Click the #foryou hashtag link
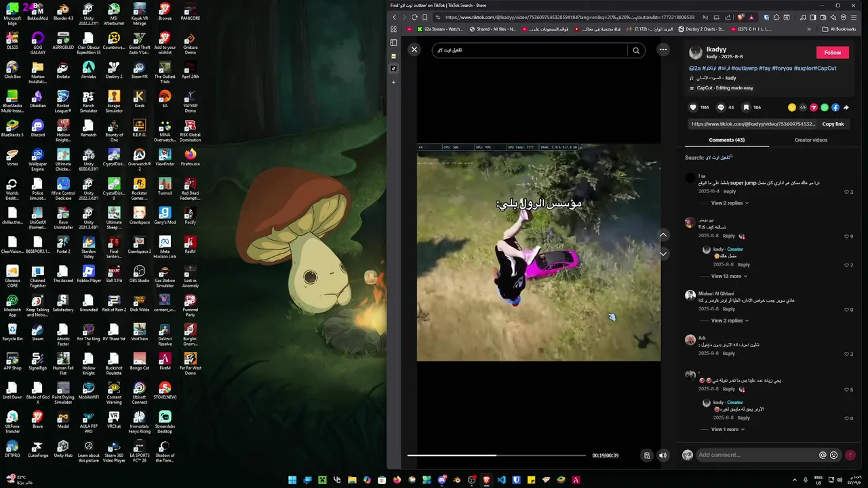Image resolution: width=868 pixels, height=488 pixels. (781, 68)
